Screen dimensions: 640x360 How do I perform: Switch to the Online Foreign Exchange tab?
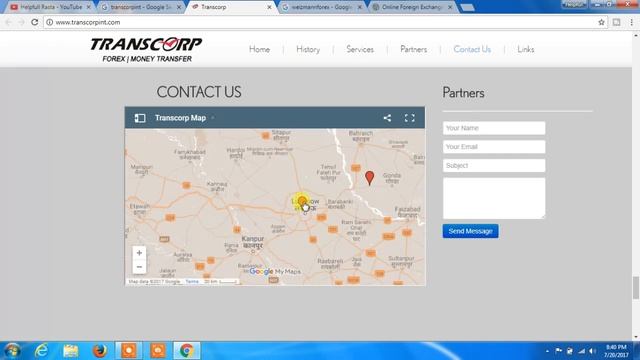(412, 7)
